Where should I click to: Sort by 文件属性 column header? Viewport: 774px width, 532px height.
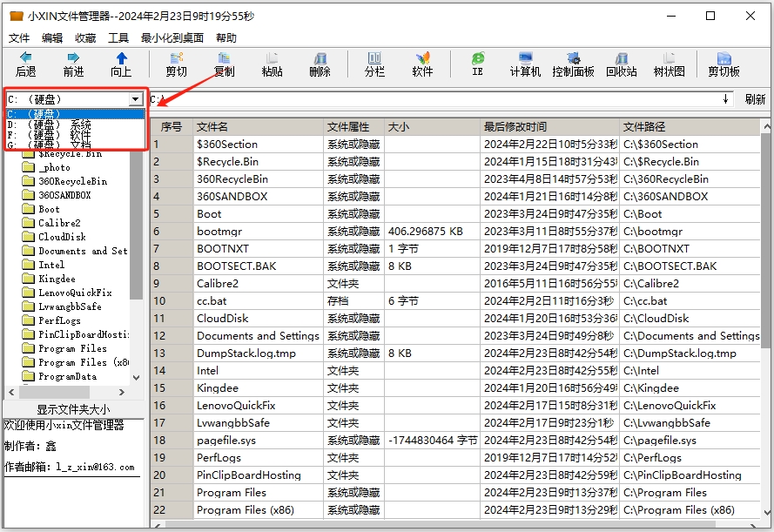tap(354, 127)
